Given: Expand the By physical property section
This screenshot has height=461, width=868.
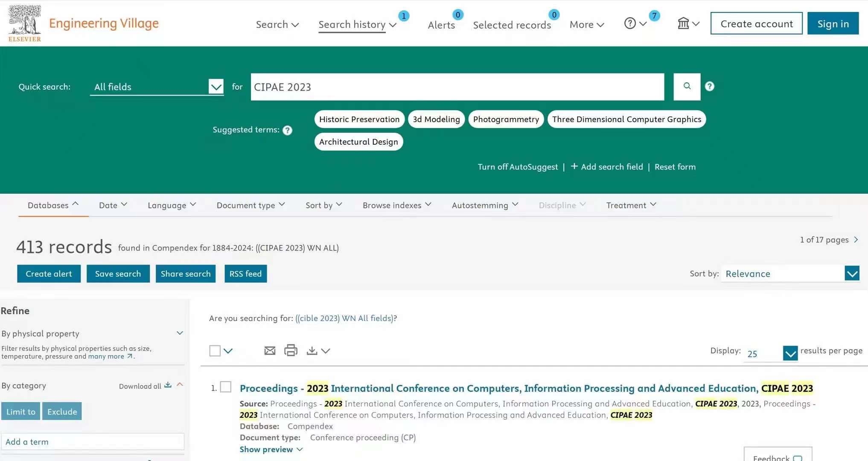Looking at the screenshot, I should (x=180, y=333).
